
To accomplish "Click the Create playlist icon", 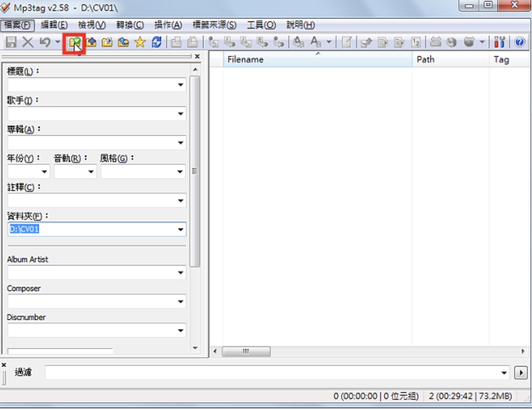I will (383, 42).
